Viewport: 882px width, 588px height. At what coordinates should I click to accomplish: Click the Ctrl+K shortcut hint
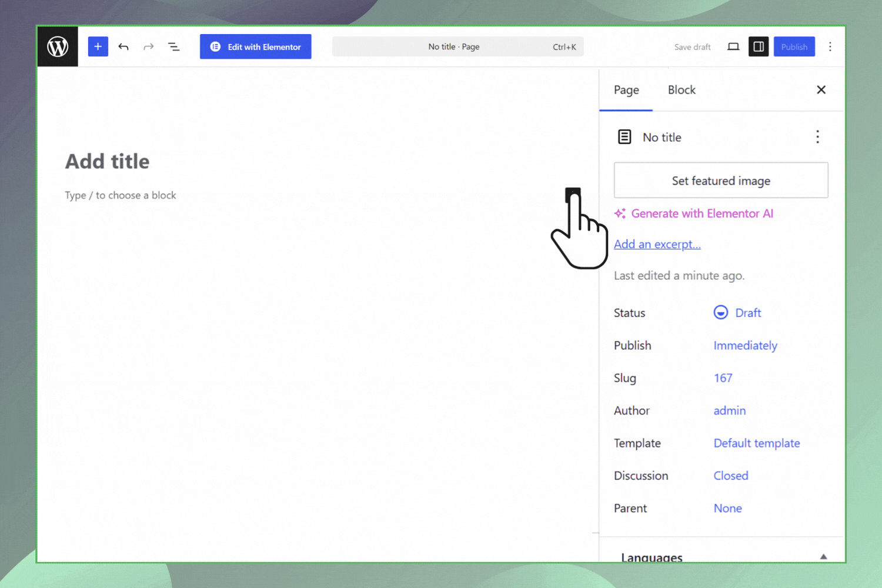564,47
